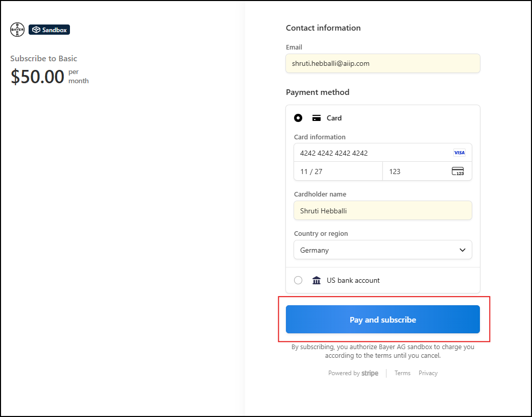This screenshot has width=532, height=417.
Task: Click the bank building icon
Action: [x=317, y=280]
